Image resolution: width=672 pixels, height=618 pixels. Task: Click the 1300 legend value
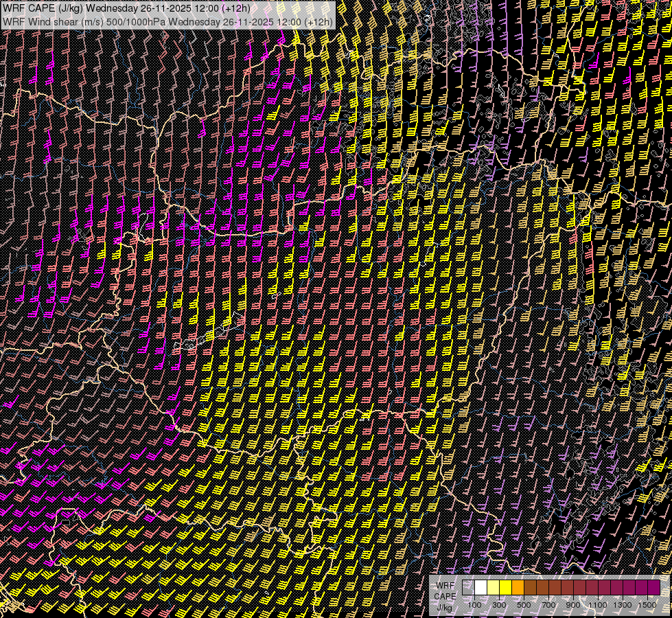click(x=623, y=605)
